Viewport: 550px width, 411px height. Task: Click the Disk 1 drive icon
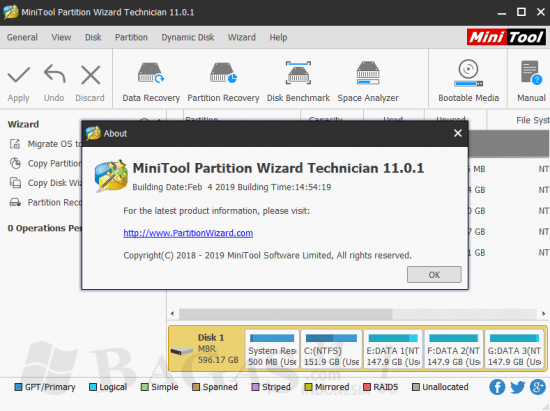tap(181, 350)
